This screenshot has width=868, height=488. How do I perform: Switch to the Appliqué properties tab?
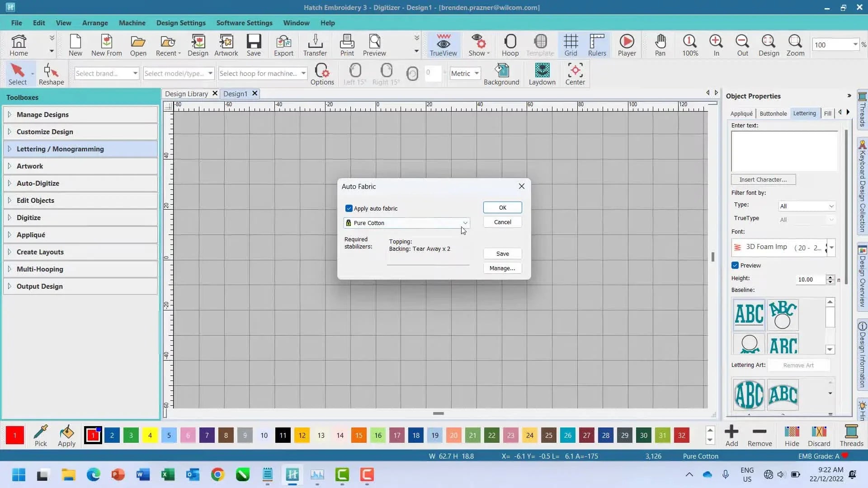pyautogui.click(x=741, y=113)
